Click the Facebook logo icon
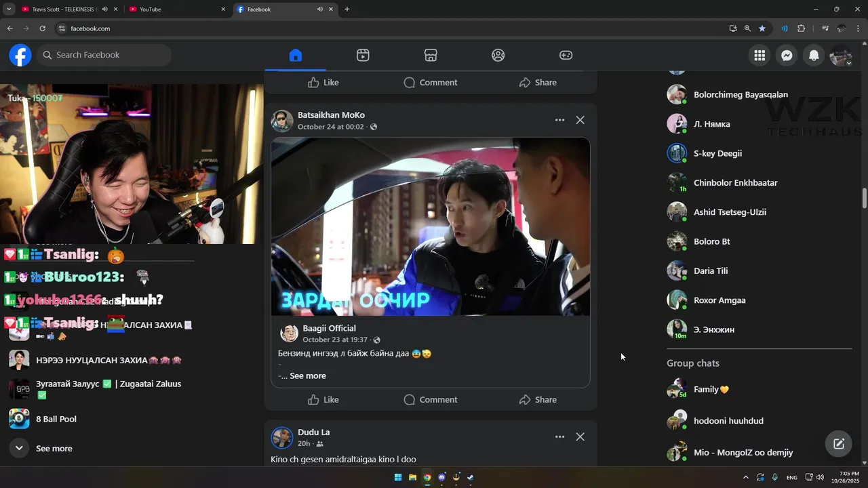 [x=20, y=55]
